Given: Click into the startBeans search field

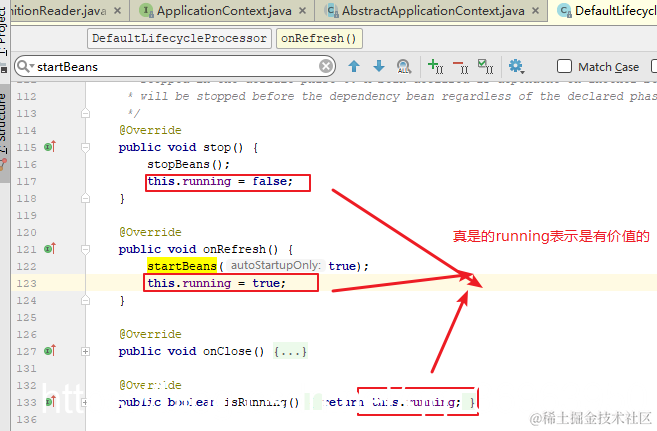Looking at the screenshot, I should coord(176,67).
